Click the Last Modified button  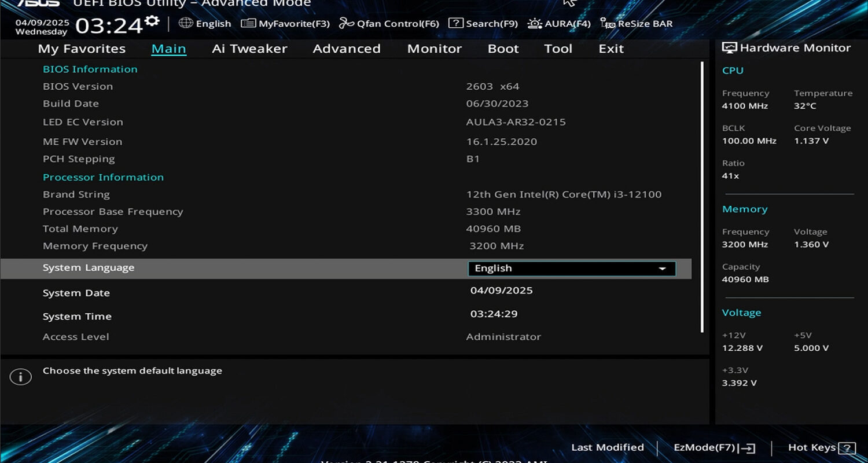(607, 447)
